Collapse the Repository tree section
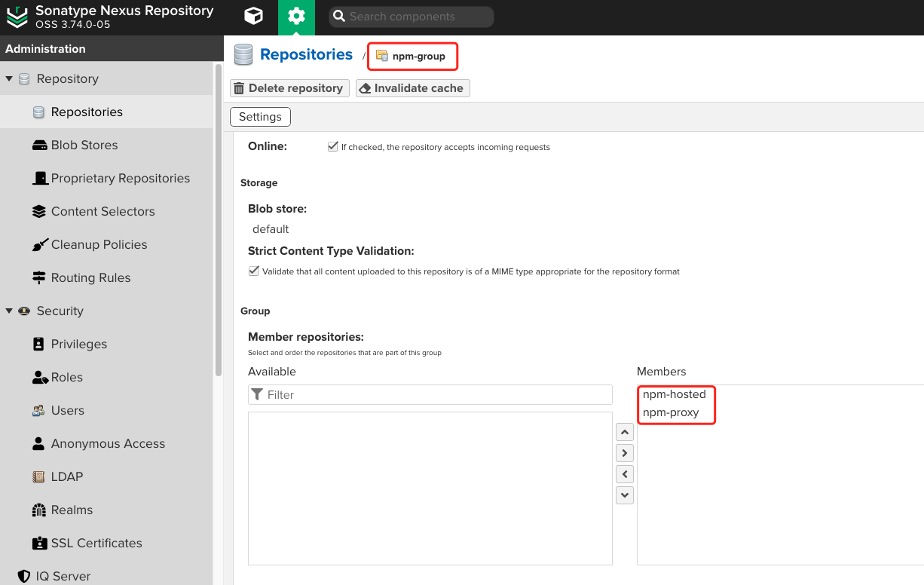The image size is (924, 585). tap(9, 79)
